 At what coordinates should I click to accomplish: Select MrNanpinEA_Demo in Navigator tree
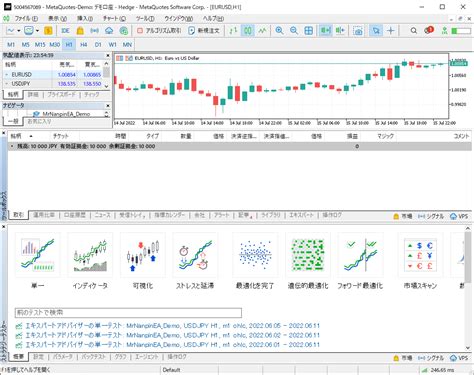point(66,114)
